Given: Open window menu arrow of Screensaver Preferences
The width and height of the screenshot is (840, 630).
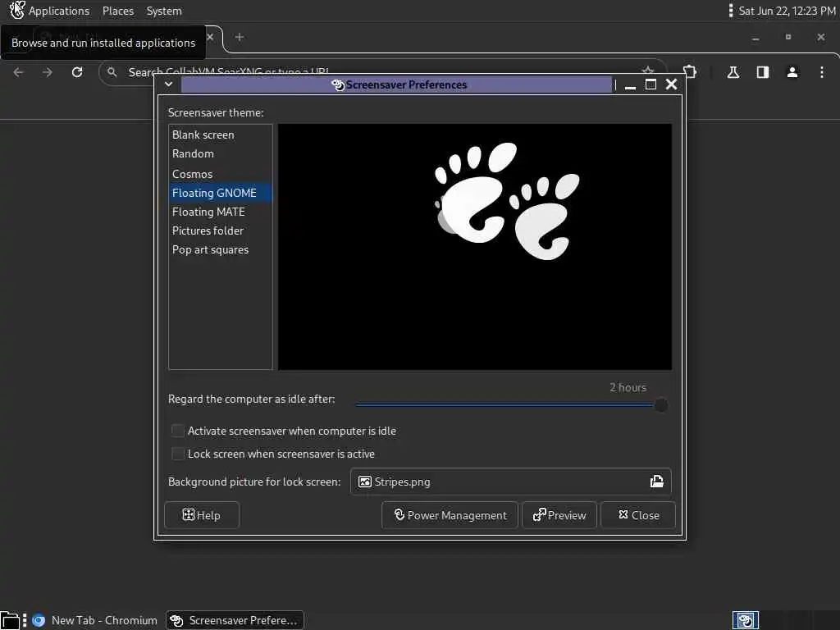Looking at the screenshot, I should coord(169,84).
